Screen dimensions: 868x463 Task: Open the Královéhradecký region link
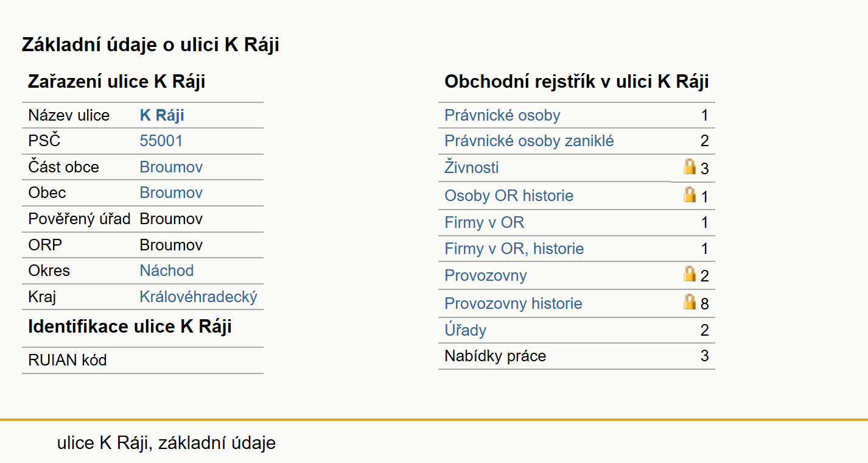pyautogui.click(x=198, y=297)
